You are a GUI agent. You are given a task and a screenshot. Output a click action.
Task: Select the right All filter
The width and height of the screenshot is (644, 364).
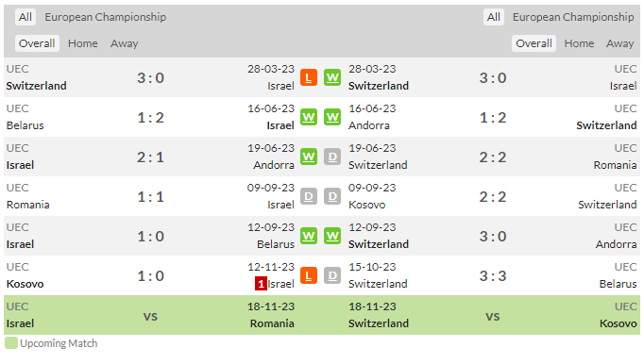point(493,17)
